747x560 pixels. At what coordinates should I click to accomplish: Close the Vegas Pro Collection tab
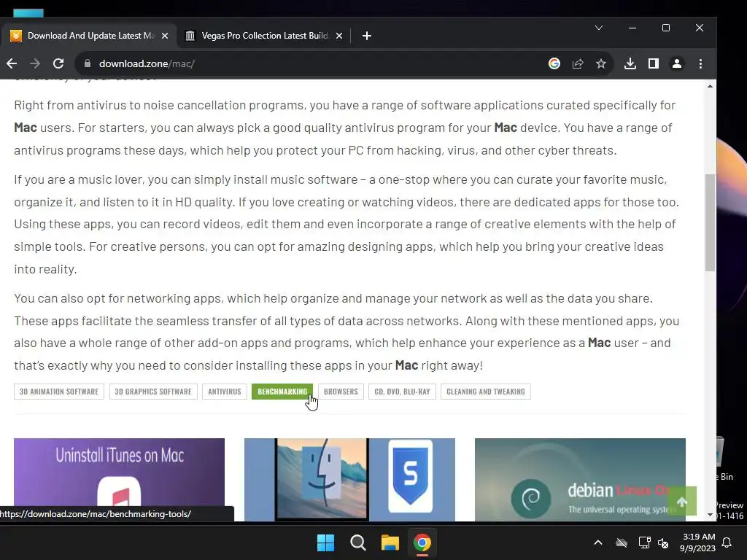[339, 36]
